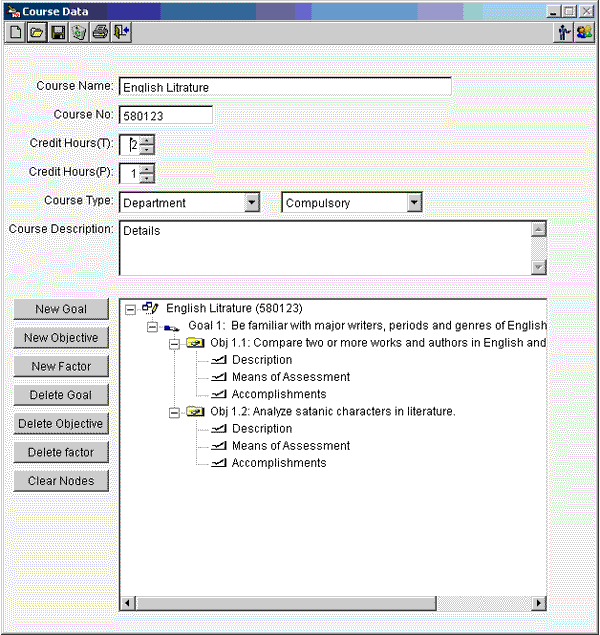Increase Credit Hours(T) with up arrow
Viewport: 600px width, 635px height.
147,140
